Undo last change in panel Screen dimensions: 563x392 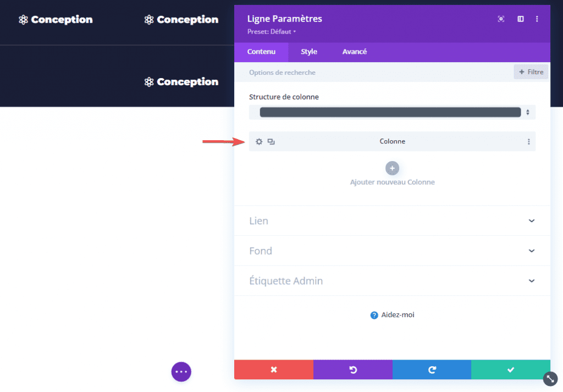(352, 369)
